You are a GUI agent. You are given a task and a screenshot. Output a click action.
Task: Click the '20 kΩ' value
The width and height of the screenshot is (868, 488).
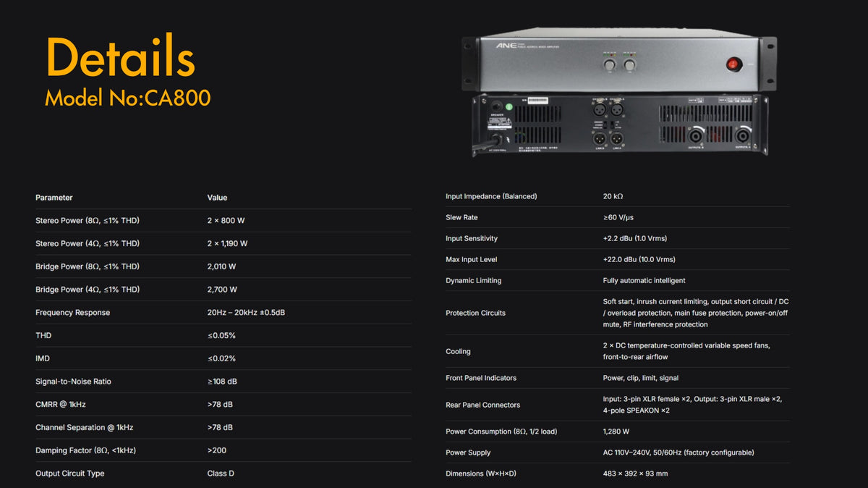[613, 196]
